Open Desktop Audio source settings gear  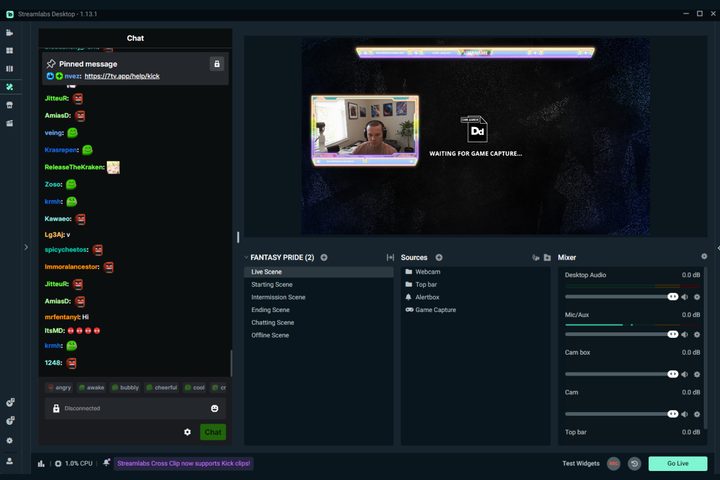tap(697, 297)
